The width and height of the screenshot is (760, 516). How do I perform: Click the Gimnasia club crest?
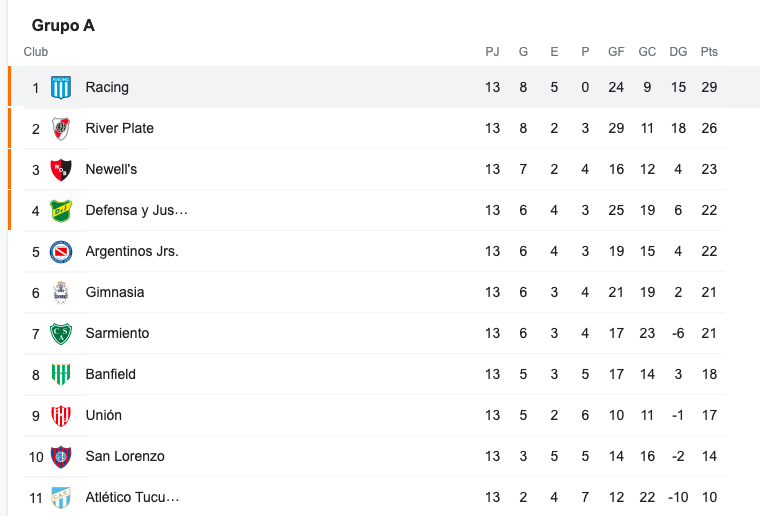coord(61,293)
